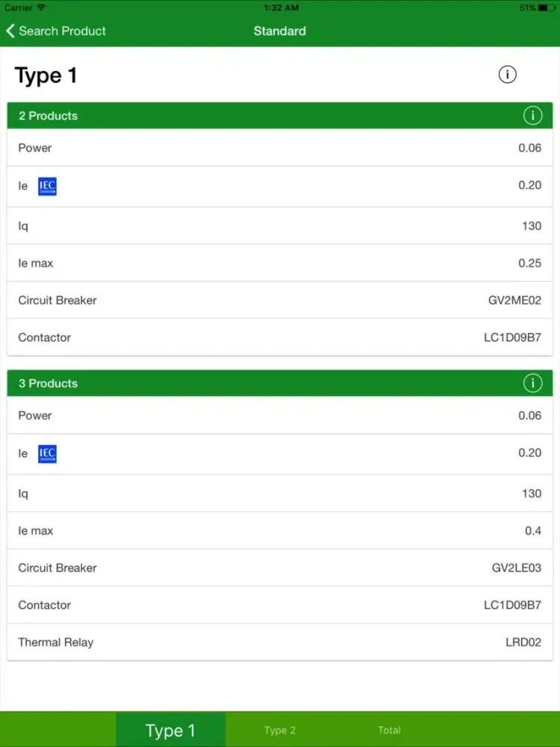The image size is (560, 747).
Task: Select the Ie max 0.4 row
Action: (x=280, y=530)
